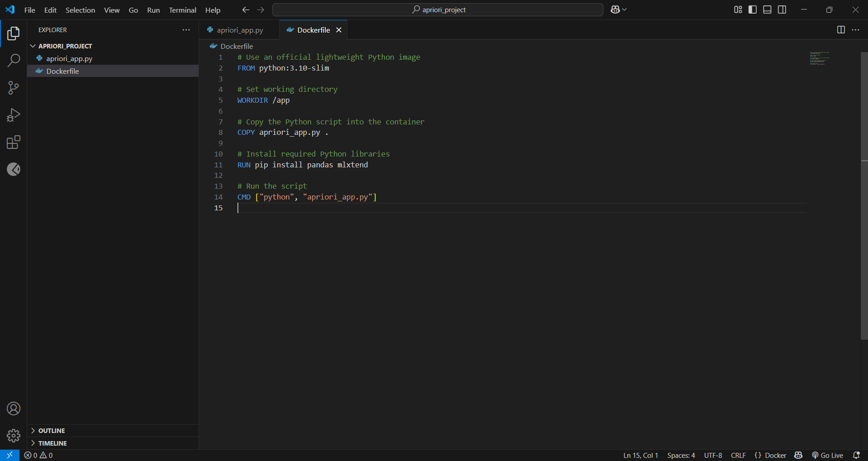Change encoding via UTF-8
The height and width of the screenshot is (461, 868).
[x=713, y=455]
